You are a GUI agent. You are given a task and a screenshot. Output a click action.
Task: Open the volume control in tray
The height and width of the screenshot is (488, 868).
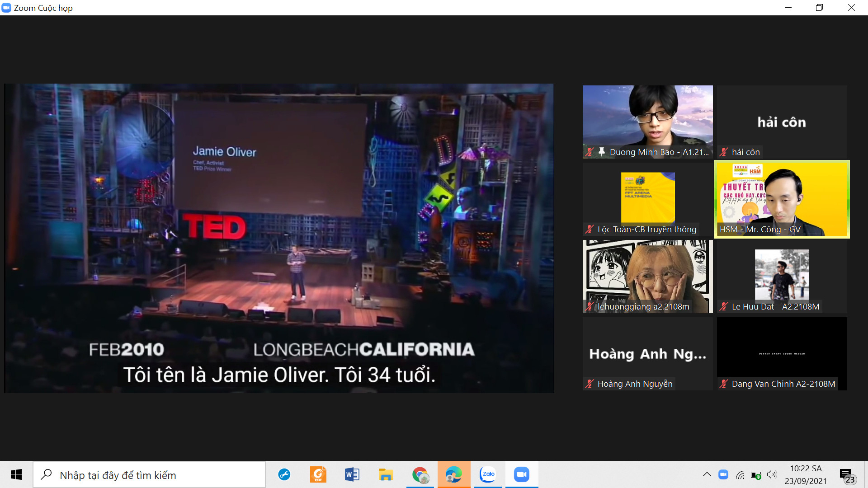pyautogui.click(x=772, y=474)
